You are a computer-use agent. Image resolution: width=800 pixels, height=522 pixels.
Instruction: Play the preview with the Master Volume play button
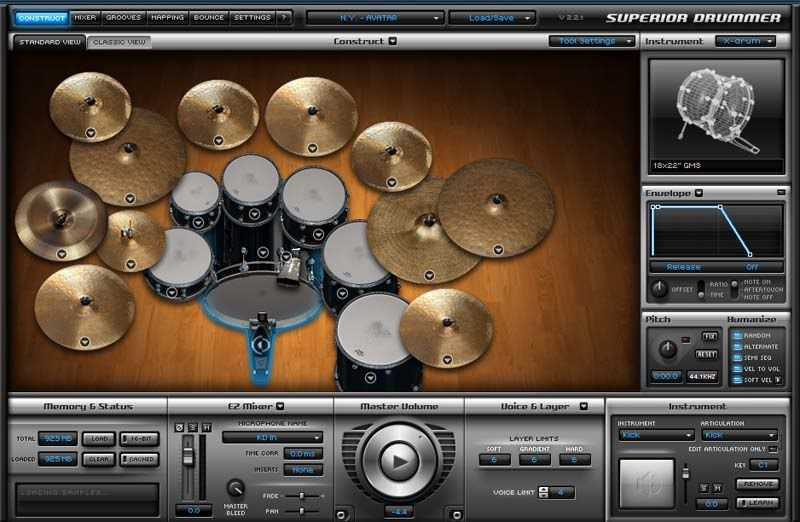399,461
